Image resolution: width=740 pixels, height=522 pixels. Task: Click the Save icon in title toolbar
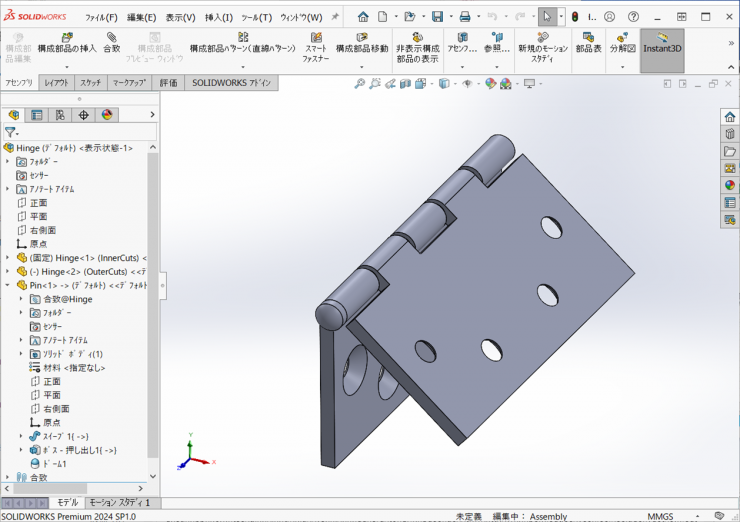pos(437,17)
